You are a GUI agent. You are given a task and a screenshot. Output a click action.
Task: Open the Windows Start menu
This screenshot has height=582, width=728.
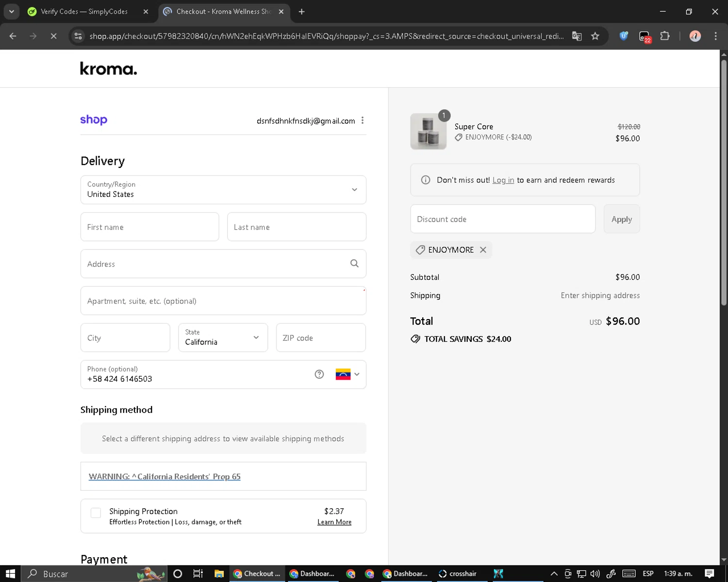[x=10, y=574]
